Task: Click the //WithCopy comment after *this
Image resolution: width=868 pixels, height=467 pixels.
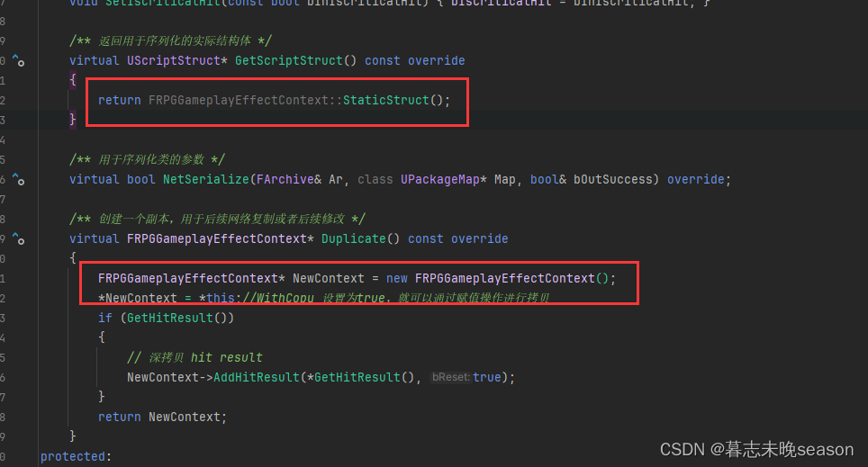Action: pyautogui.click(x=396, y=298)
